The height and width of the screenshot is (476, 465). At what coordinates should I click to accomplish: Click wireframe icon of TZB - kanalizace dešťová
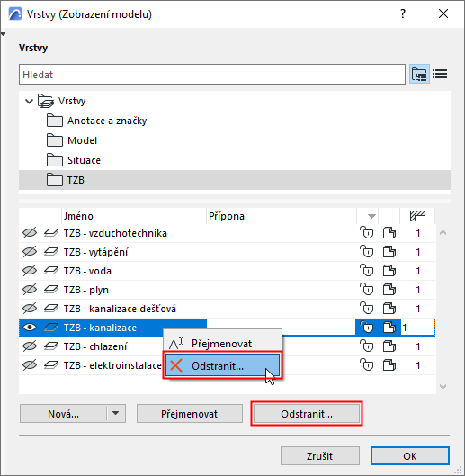click(x=50, y=309)
